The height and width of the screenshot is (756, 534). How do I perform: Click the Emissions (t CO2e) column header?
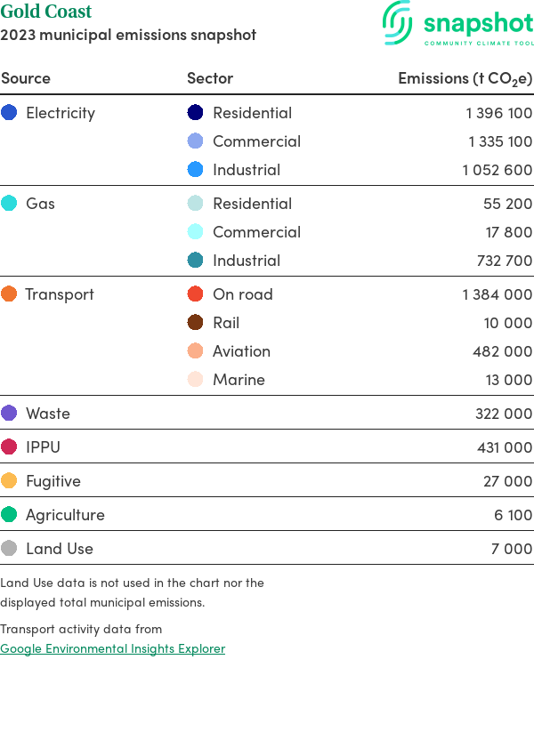click(x=465, y=78)
